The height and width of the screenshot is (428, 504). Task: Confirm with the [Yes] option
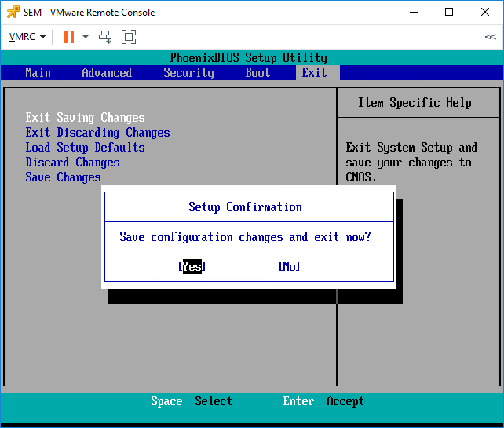(192, 266)
